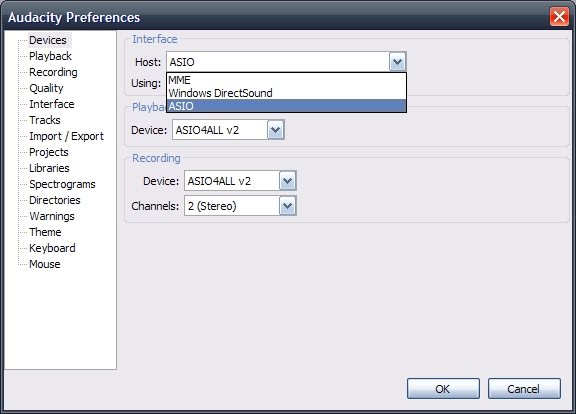
Task: Expand the Recording Device dropdown arrow
Action: (287, 181)
